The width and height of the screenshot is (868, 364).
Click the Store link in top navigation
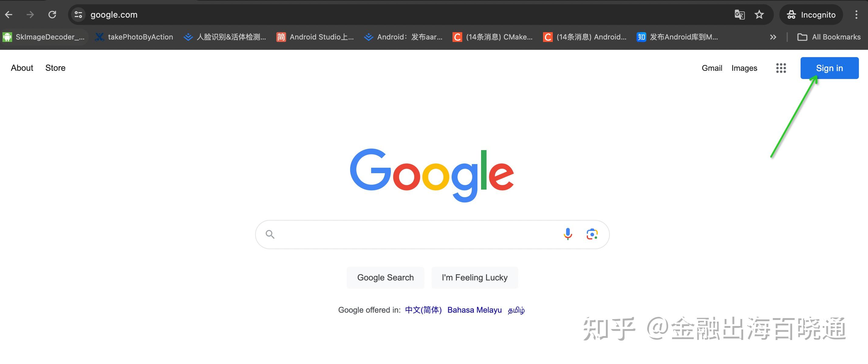click(x=55, y=68)
